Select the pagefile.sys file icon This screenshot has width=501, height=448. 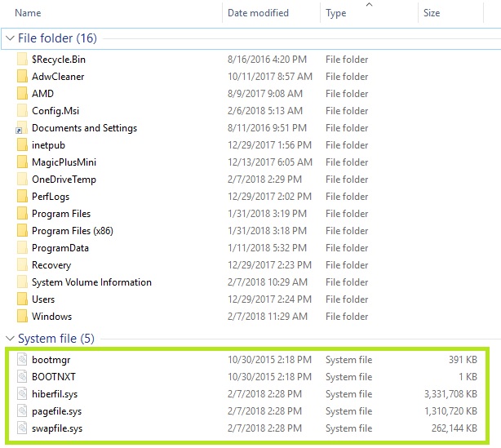[x=22, y=411]
